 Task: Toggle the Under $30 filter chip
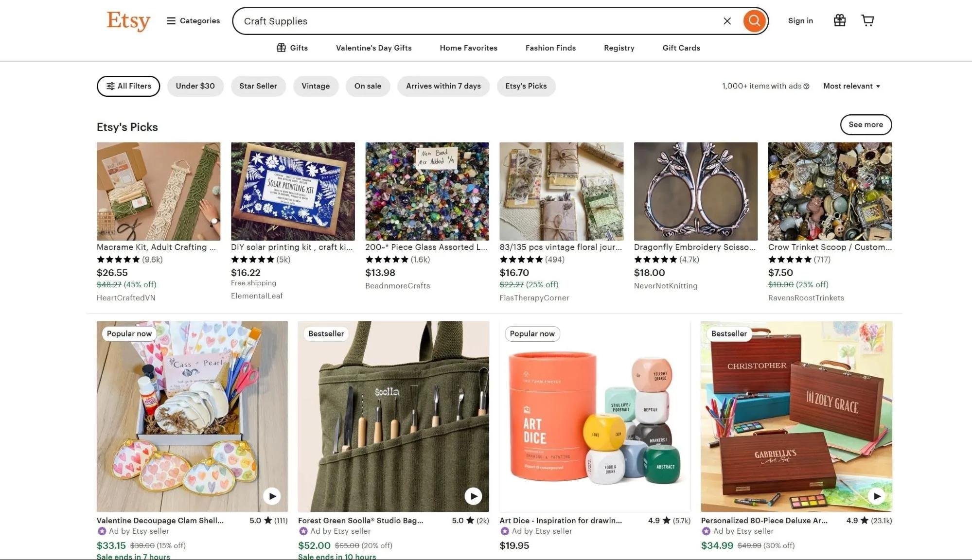pyautogui.click(x=195, y=86)
